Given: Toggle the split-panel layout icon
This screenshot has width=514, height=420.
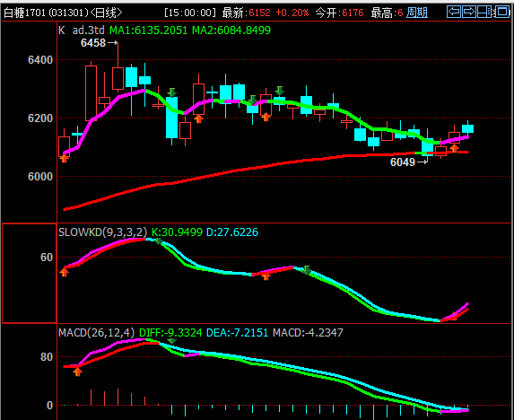Looking at the screenshot, I should pos(484,12).
